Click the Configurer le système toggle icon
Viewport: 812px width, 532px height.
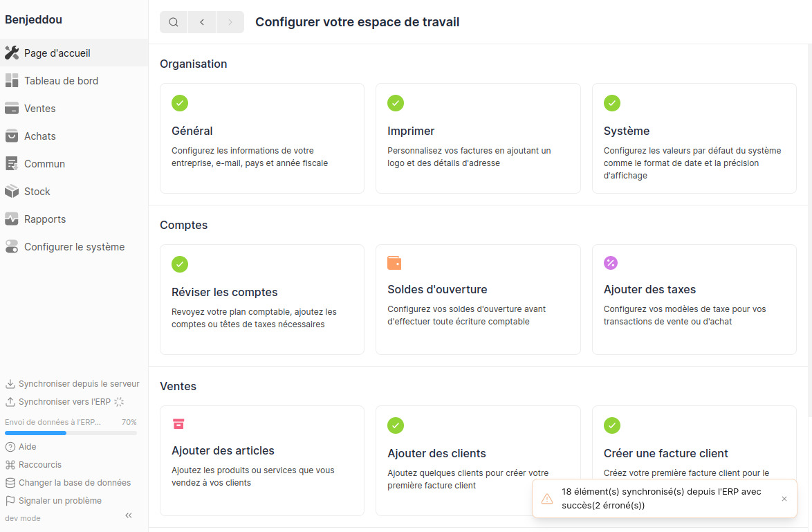coord(12,247)
